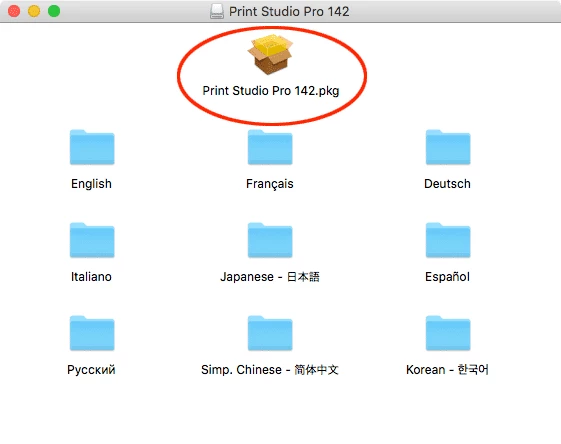Zoom the window with the green button
561x444 pixels.
click(x=54, y=11)
